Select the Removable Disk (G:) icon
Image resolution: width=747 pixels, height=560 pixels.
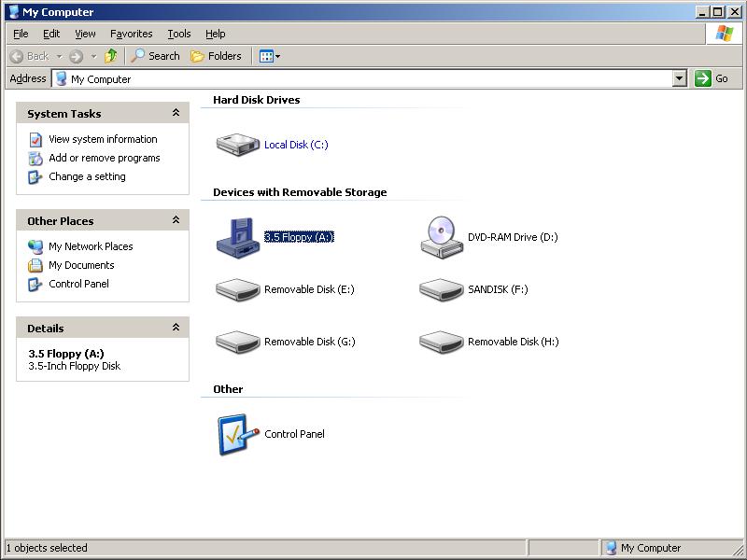(x=238, y=342)
